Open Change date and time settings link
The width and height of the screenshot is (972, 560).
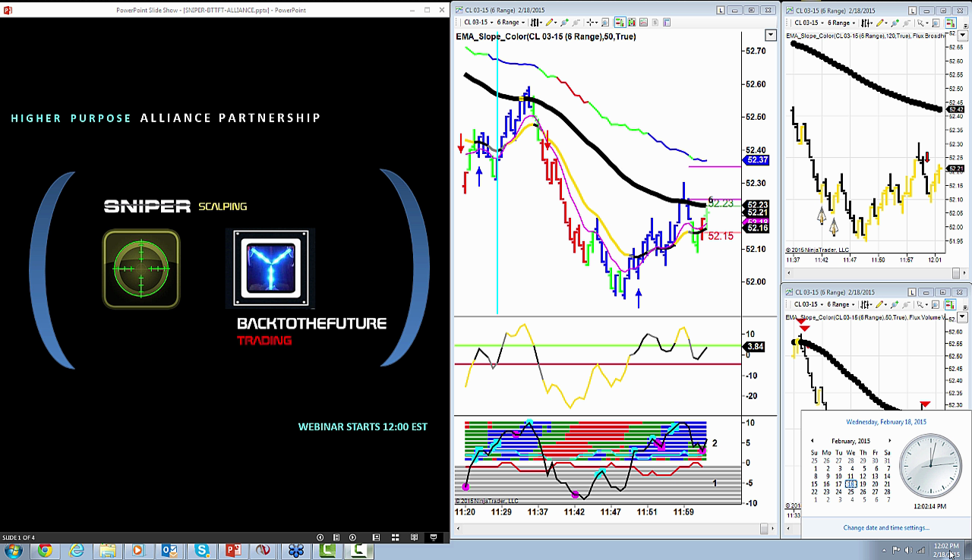[885, 528]
